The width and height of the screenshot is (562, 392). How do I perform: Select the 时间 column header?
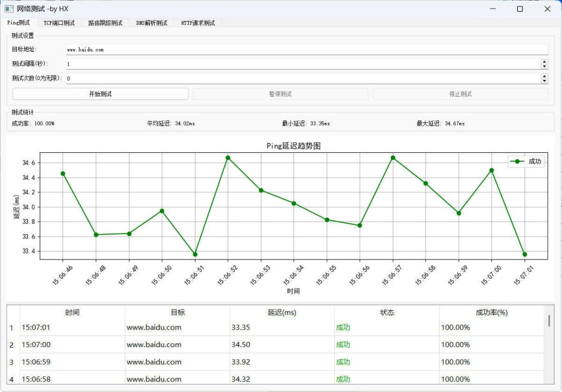(72, 312)
